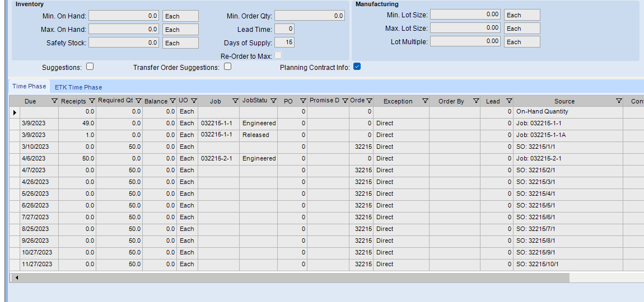Select the 49.0 receipts cell
The height and width of the screenshot is (302, 644).
[77, 123]
